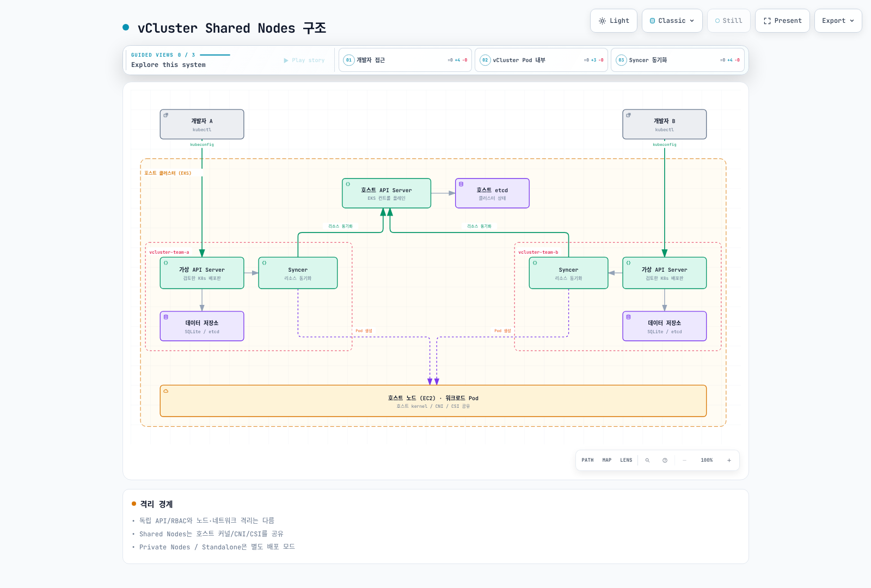Click database icon on team-a 데이터 저장소
This screenshot has width=871, height=588.
pyautogui.click(x=166, y=317)
